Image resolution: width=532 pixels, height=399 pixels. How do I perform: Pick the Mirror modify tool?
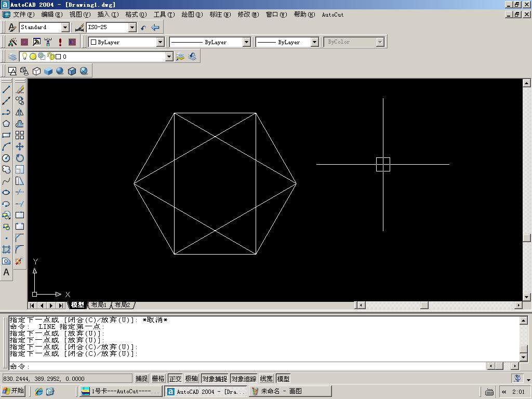pos(20,112)
